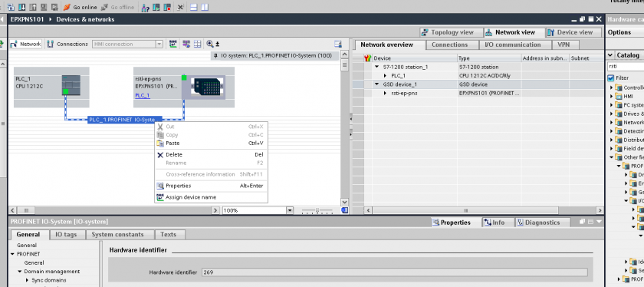Click the Split editor horizontally icon
Screen dimensions: 644x287
(194, 8)
